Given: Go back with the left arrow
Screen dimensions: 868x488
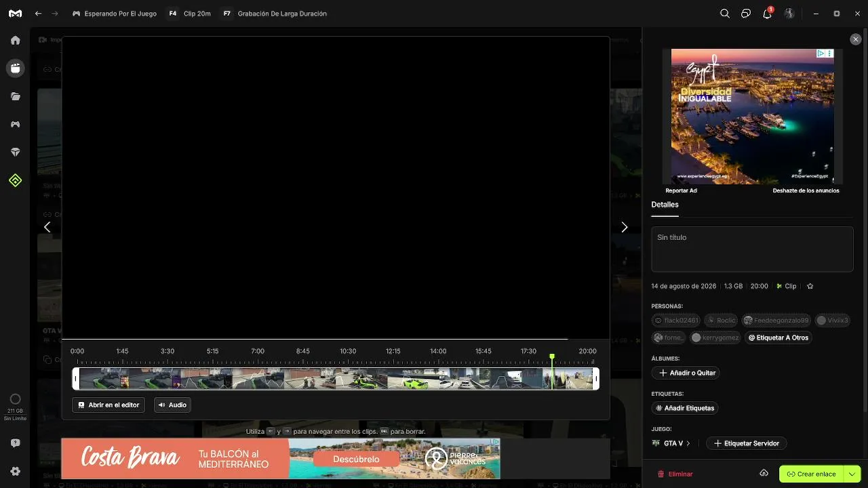Looking at the screenshot, I should click(38, 14).
